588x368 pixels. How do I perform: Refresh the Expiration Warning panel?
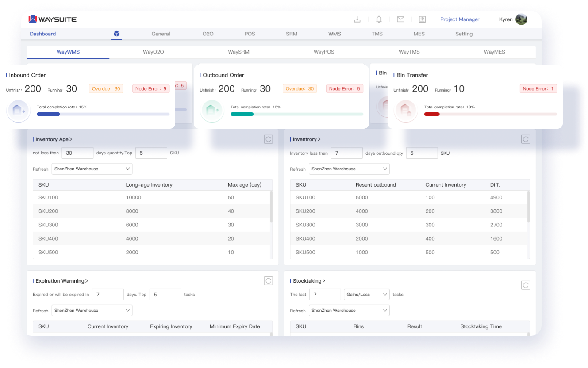[268, 281]
